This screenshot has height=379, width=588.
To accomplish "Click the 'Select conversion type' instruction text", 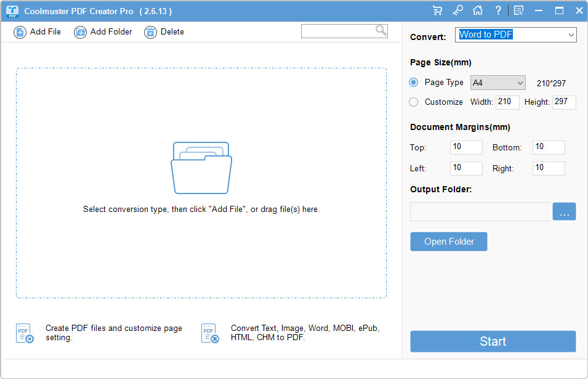I will click(x=201, y=210).
